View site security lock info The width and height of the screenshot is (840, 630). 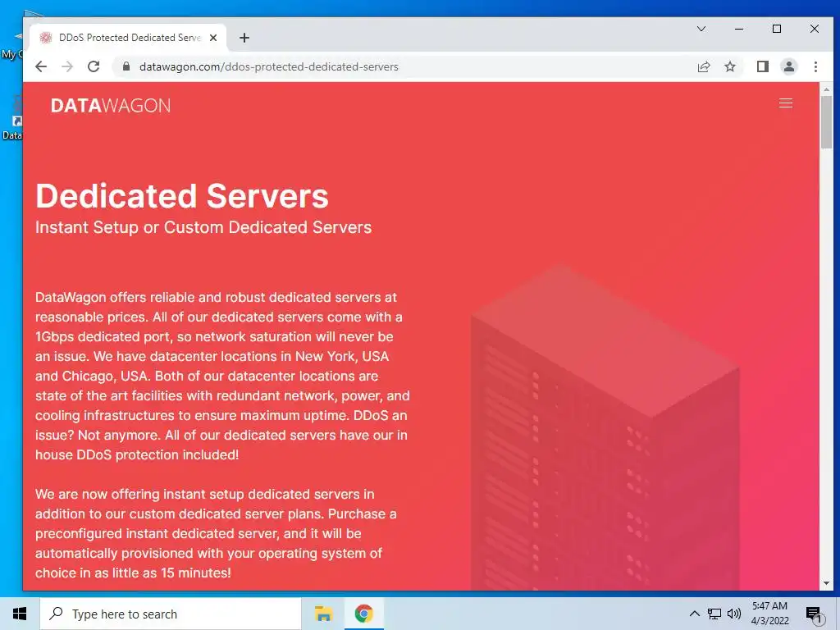click(126, 66)
